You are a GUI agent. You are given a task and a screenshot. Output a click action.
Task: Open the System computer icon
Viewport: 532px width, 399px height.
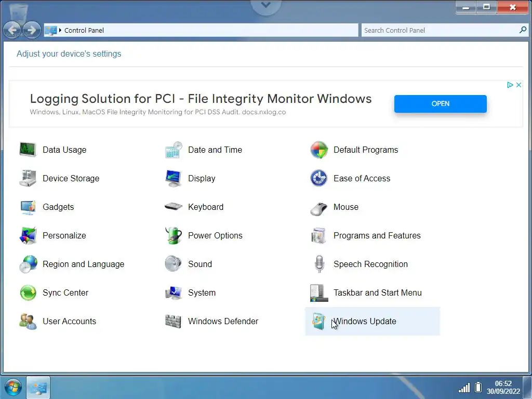tap(174, 292)
